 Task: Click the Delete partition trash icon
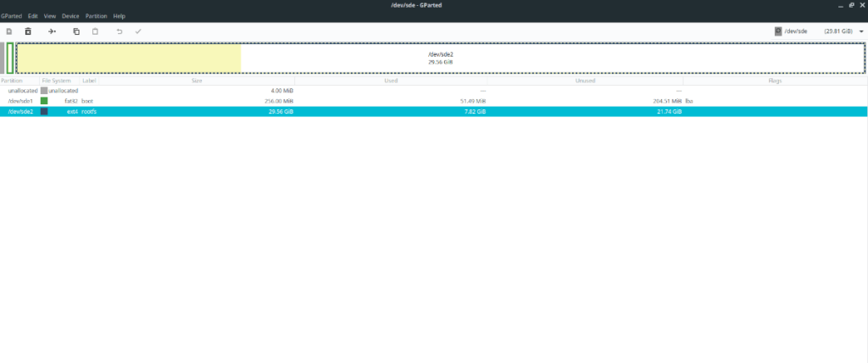point(28,31)
